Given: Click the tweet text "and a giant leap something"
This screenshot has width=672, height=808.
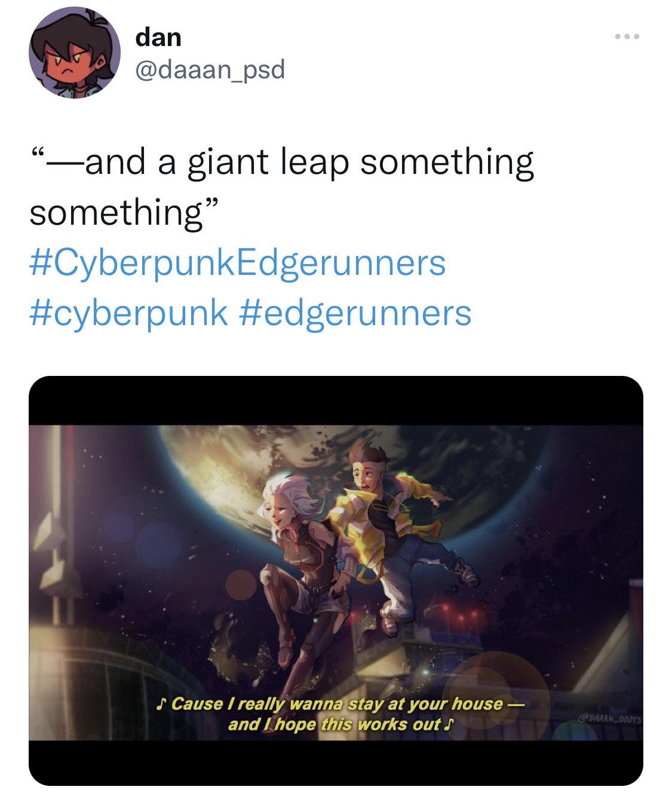Looking at the screenshot, I should [309, 163].
